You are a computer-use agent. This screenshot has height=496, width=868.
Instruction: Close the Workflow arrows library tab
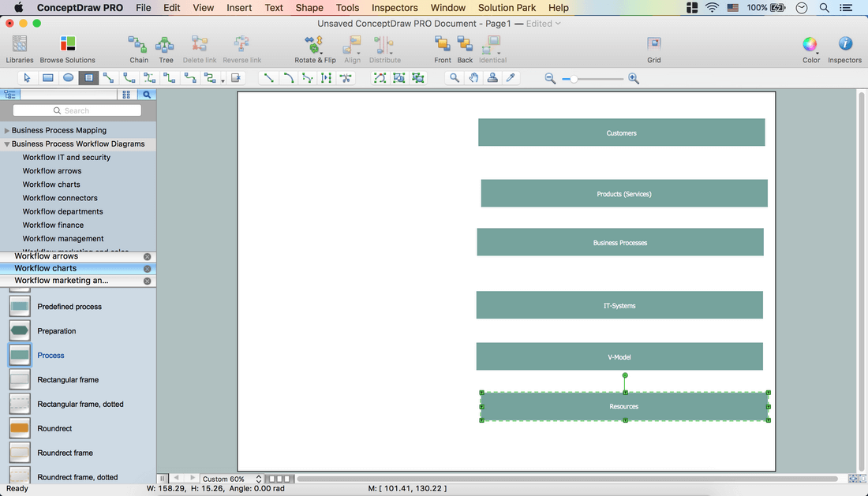tap(147, 257)
